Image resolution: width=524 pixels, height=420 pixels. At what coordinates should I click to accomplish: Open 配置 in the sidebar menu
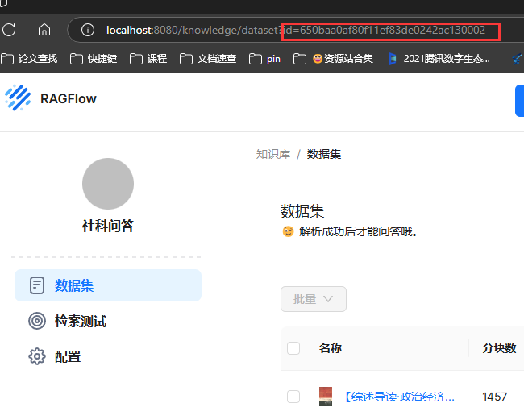click(x=68, y=356)
